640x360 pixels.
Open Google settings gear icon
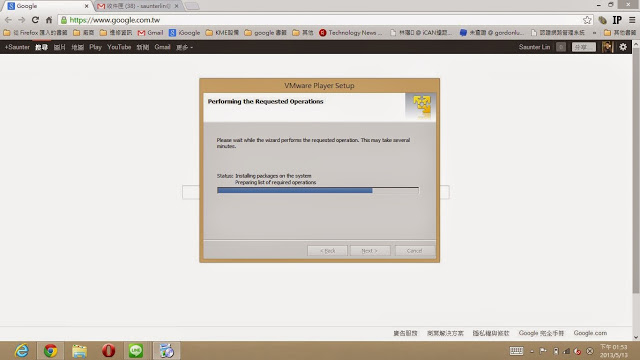[623, 47]
